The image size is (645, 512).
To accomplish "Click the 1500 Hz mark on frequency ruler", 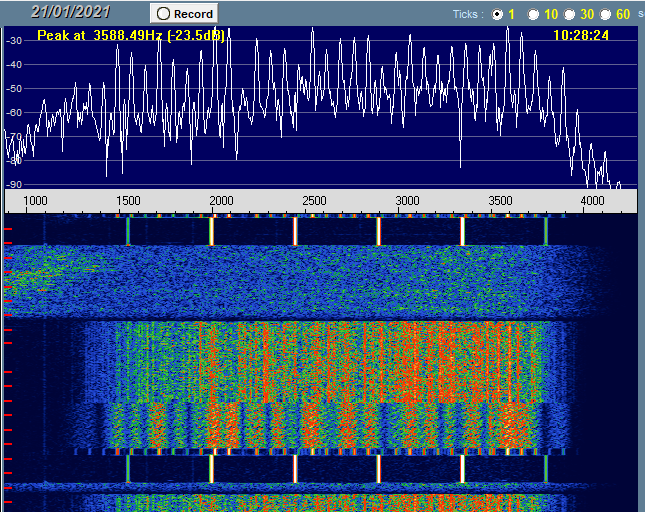I will pos(128,201).
